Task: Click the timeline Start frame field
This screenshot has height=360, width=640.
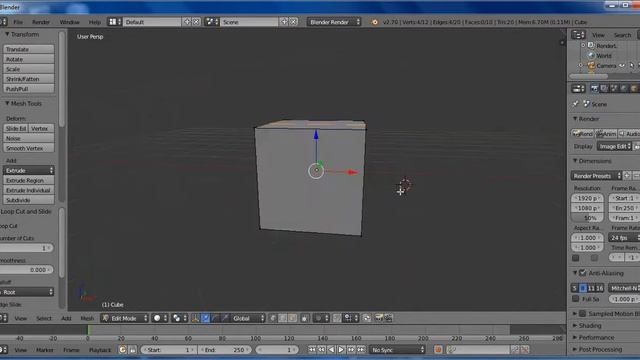Action: click(x=168, y=350)
